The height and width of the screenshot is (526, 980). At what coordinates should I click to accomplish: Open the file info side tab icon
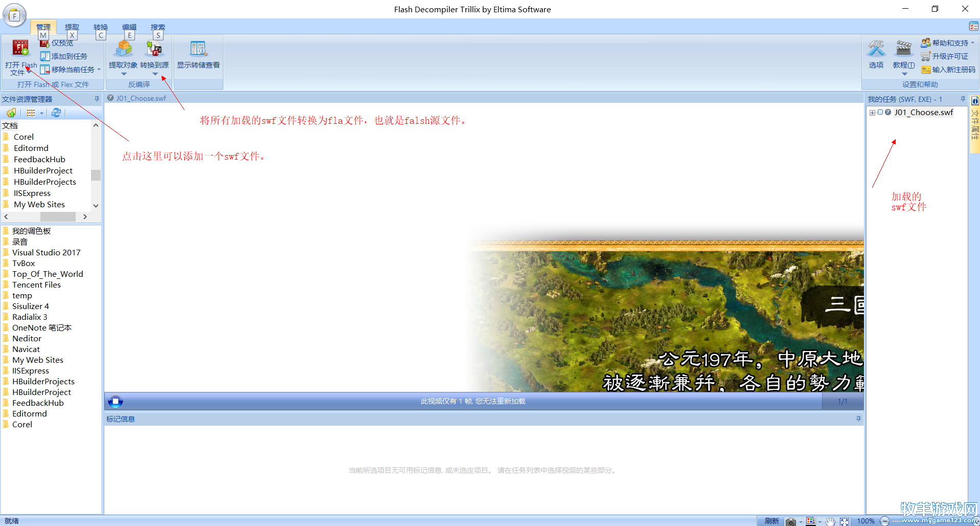coord(975,101)
